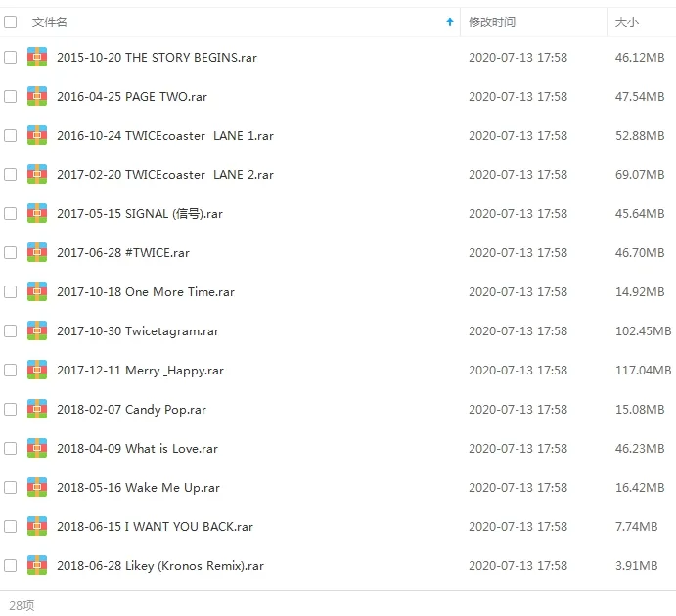676x616 pixels.
Task: Click the 69.07MB size value
Action: 640,174
